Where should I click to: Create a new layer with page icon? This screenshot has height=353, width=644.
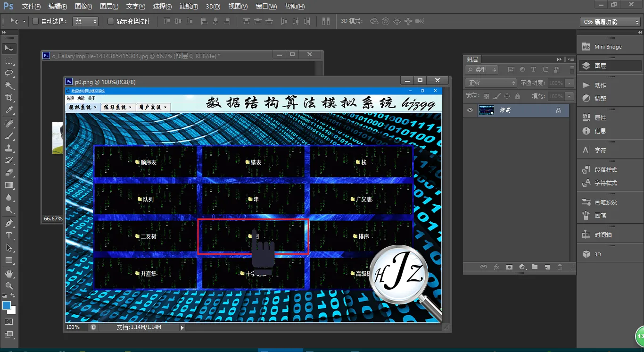pos(547,267)
